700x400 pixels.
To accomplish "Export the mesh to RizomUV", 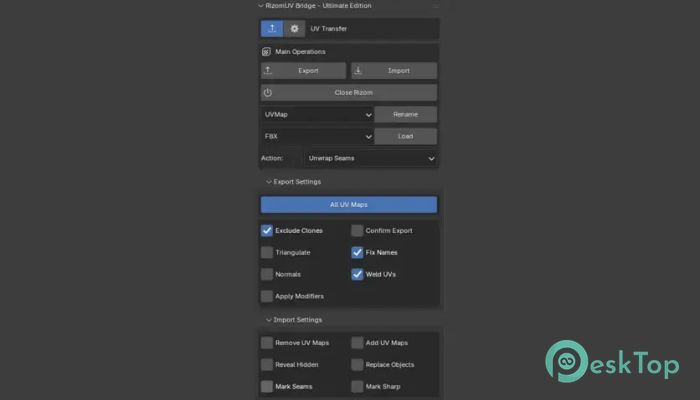I will tap(304, 71).
